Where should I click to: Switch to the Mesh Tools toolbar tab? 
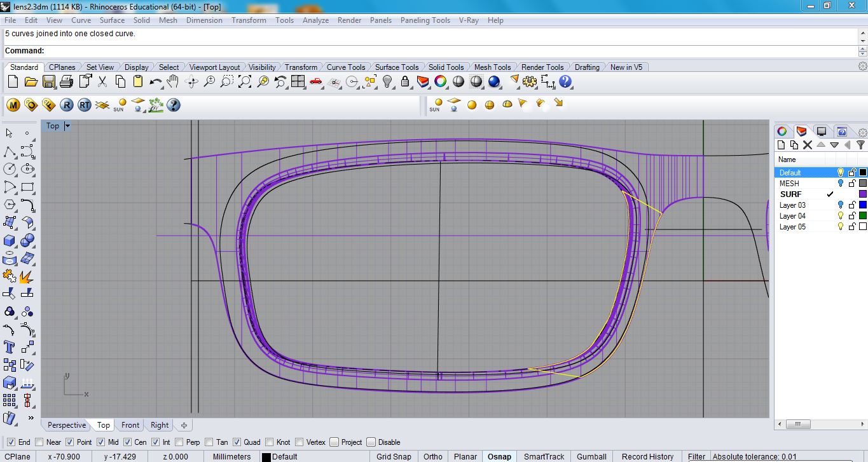tap(492, 67)
